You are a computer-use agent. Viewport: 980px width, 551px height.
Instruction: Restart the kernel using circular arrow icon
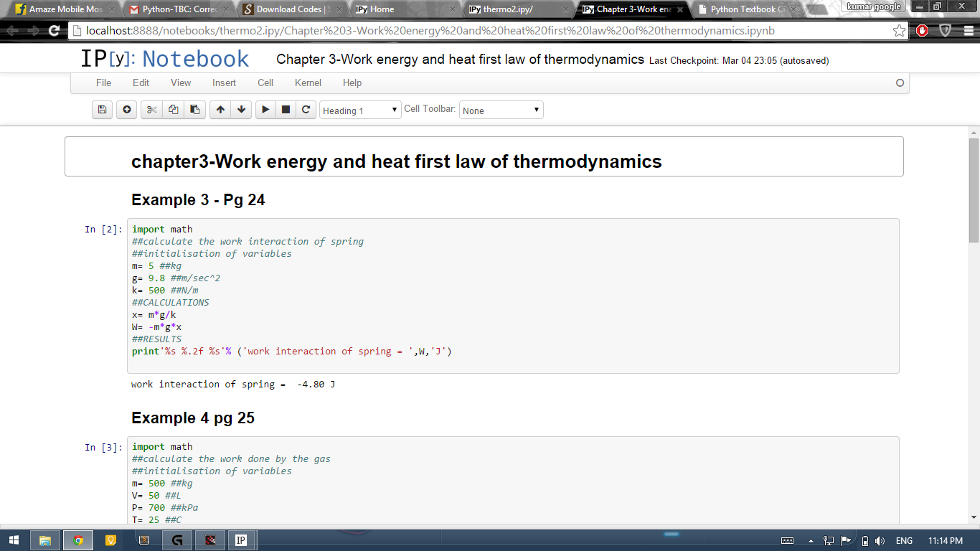[x=306, y=110]
